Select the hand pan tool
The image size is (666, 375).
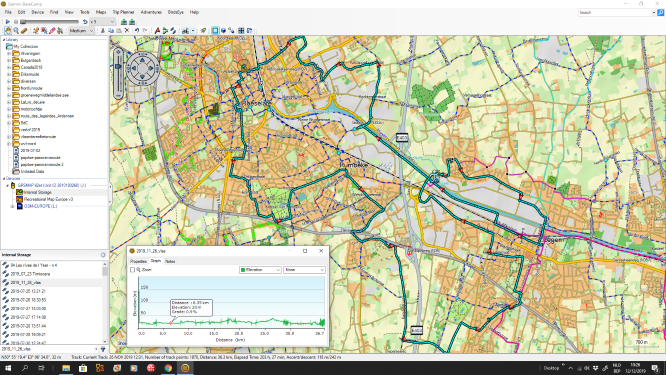pyautogui.click(x=8, y=31)
